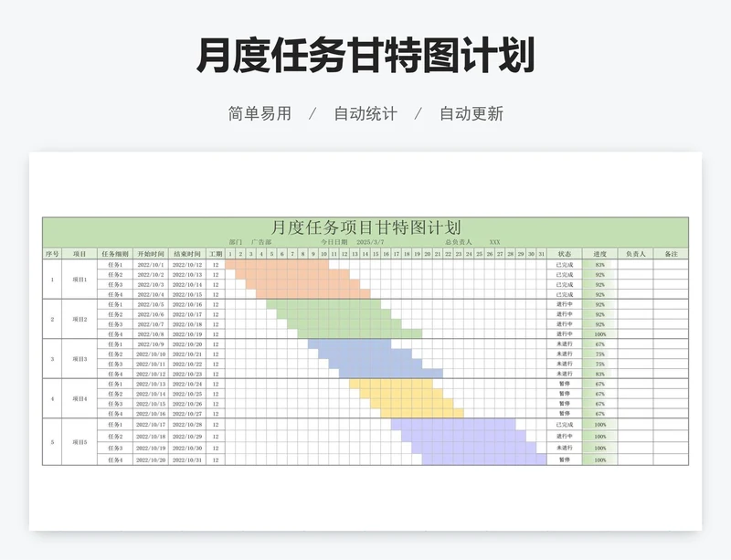
Task: Click 进行中 status in the 2022/10/5 row
Action: tap(565, 304)
